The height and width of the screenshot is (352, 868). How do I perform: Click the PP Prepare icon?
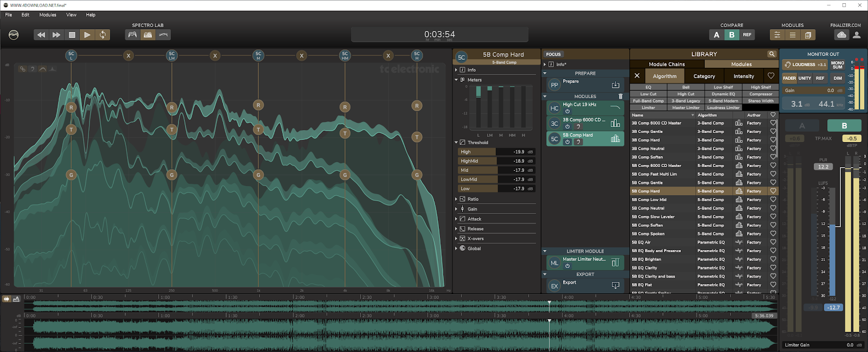click(554, 85)
